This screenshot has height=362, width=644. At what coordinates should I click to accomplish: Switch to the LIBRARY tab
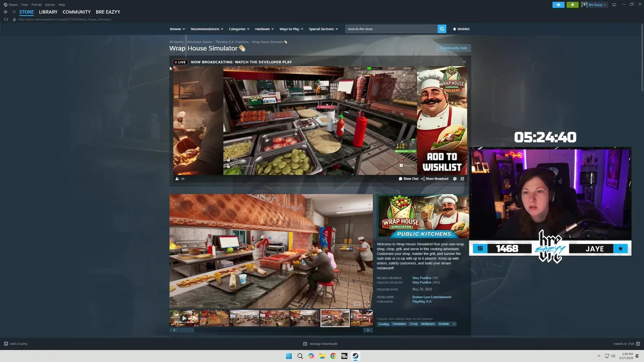click(48, 12)
